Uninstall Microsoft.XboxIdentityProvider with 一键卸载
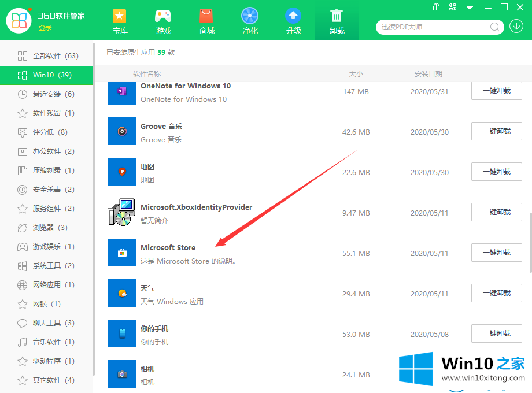 click(496, 212)
